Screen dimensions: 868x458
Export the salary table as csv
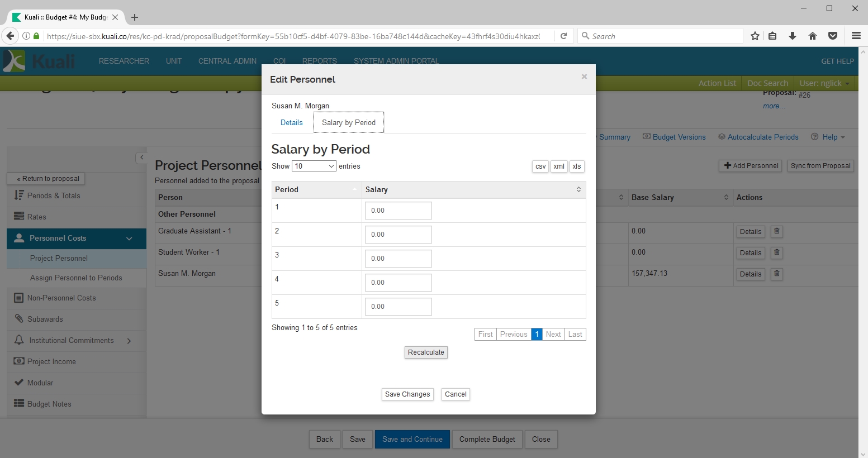[540, 166]
